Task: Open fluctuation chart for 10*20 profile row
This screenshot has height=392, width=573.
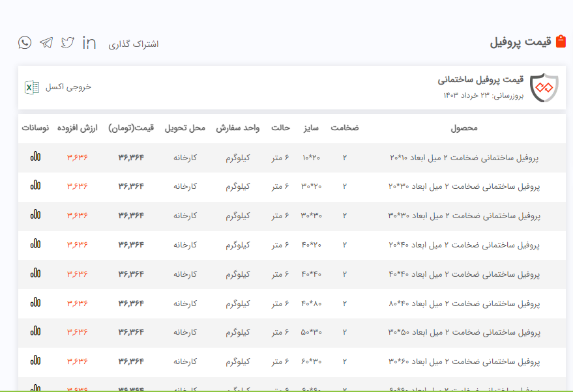Action: 35,157
